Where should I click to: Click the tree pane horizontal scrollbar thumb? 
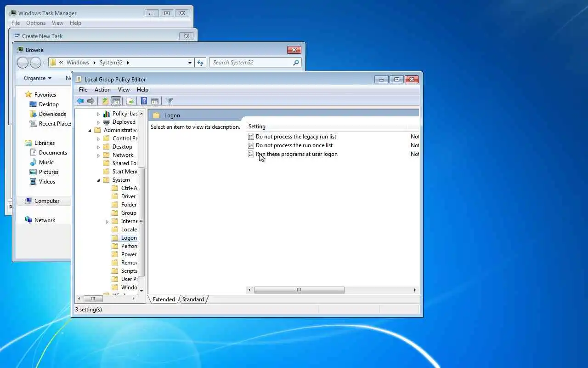(93, 299)
